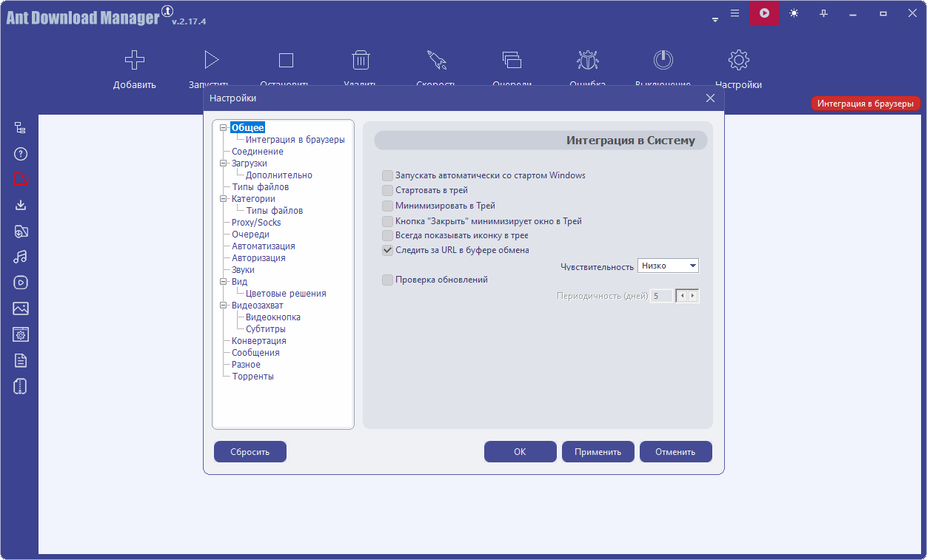Click the Сбросить button

[x=250, y=451]
